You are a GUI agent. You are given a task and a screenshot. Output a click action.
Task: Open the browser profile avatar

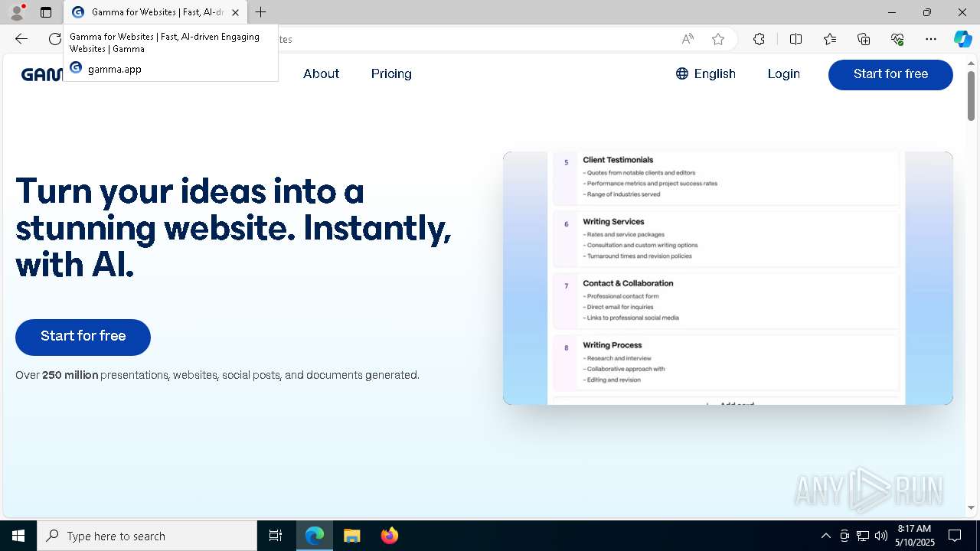pos(16,12)
